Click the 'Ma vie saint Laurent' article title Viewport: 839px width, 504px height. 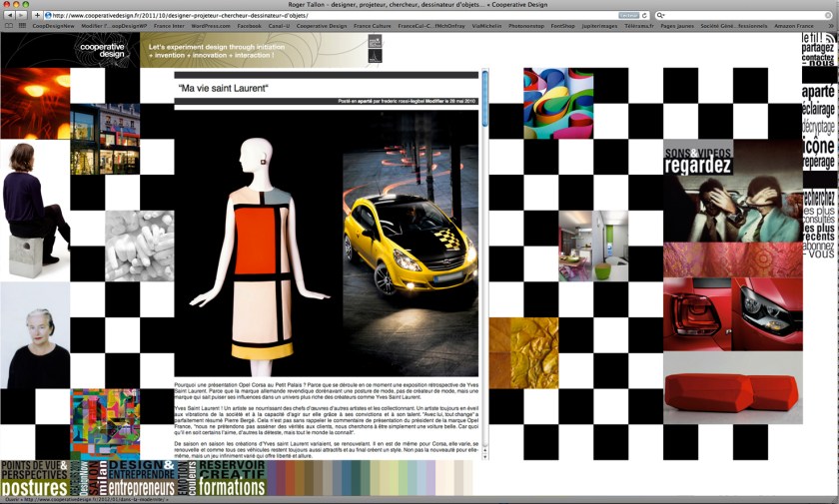point(223,88)
